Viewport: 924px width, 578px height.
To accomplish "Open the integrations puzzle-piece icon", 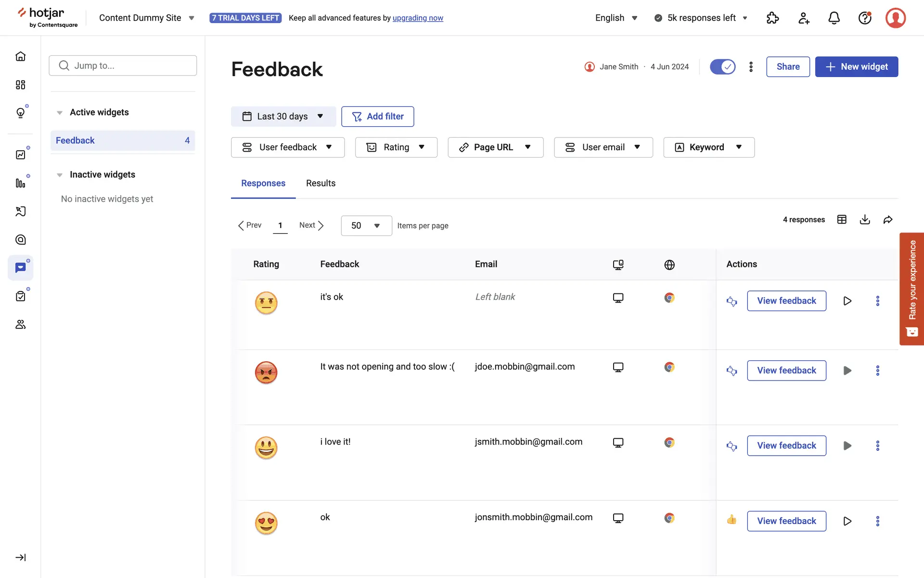I will 772,18.
